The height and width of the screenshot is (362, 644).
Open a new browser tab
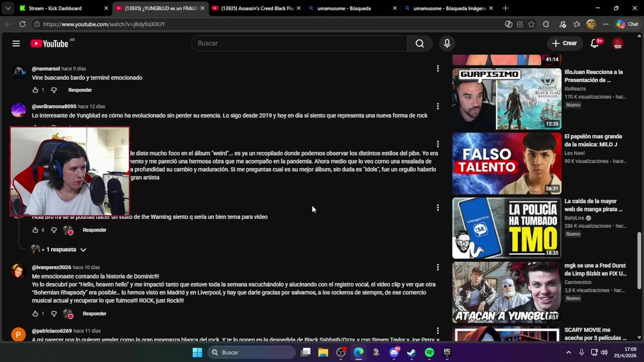pos(505,8)
